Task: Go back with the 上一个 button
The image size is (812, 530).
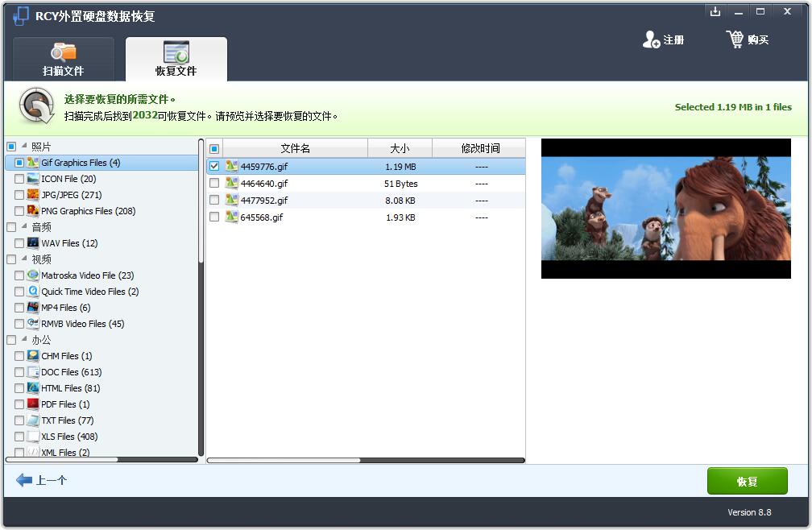Action: [x=42, y=481]
